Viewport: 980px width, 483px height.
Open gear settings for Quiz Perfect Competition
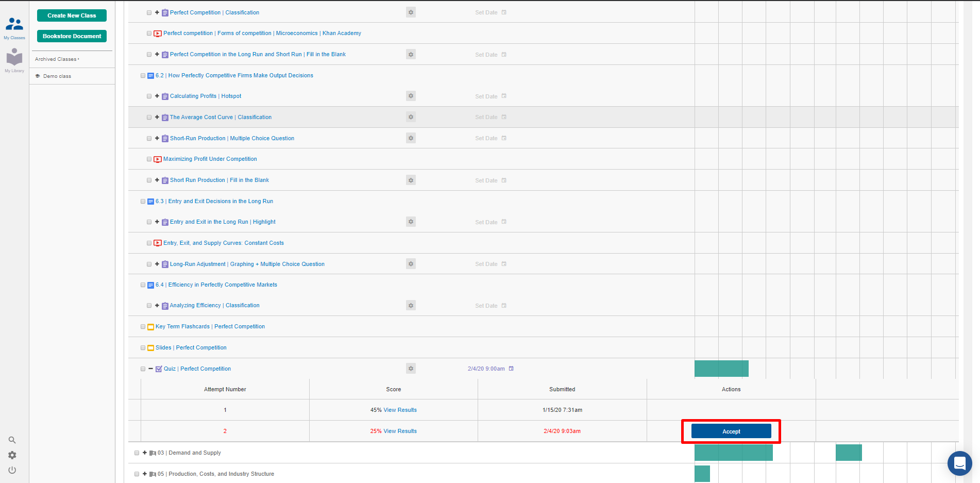[x=411, y=369]
